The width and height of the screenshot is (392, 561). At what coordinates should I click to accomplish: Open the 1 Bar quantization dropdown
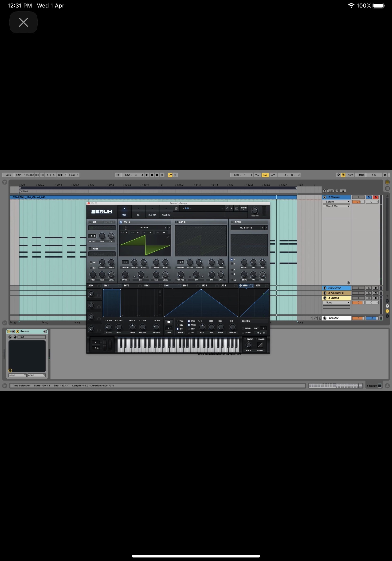pyautogui.click(x=73, y=175)
